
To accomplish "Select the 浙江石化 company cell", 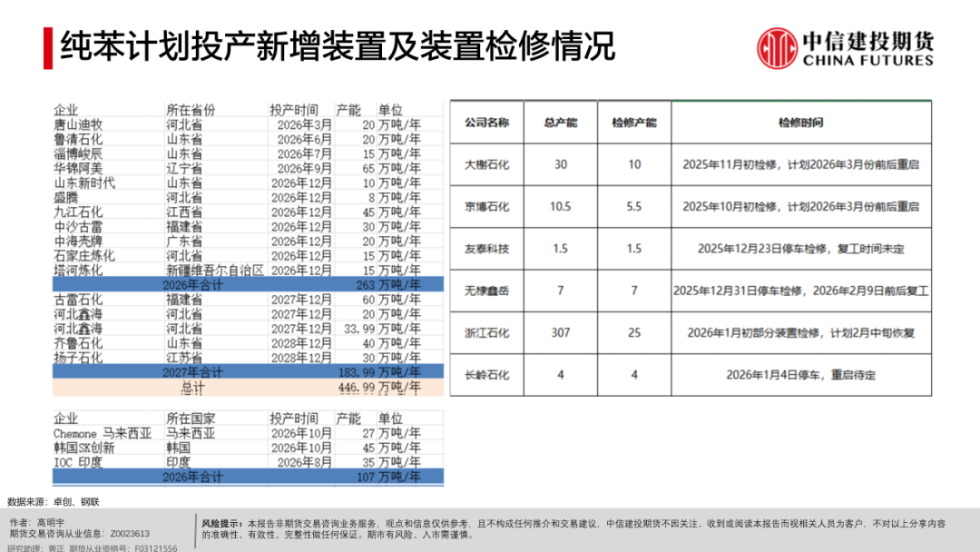I will pos(487,333).
